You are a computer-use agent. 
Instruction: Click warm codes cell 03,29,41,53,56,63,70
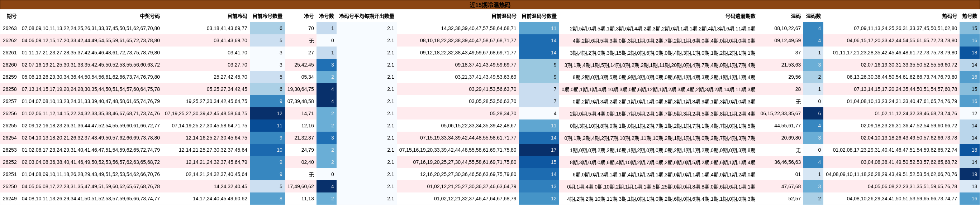coord(493,89)
